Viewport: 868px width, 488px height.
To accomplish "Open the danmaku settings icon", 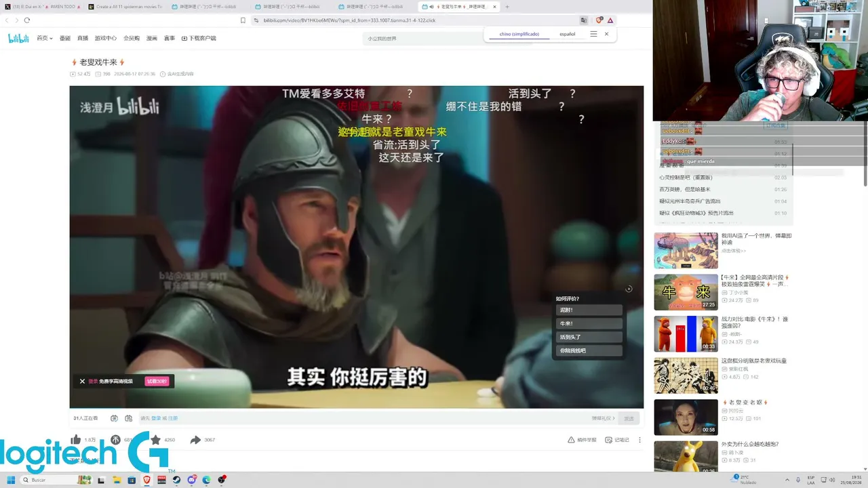I will click(128, 418).
